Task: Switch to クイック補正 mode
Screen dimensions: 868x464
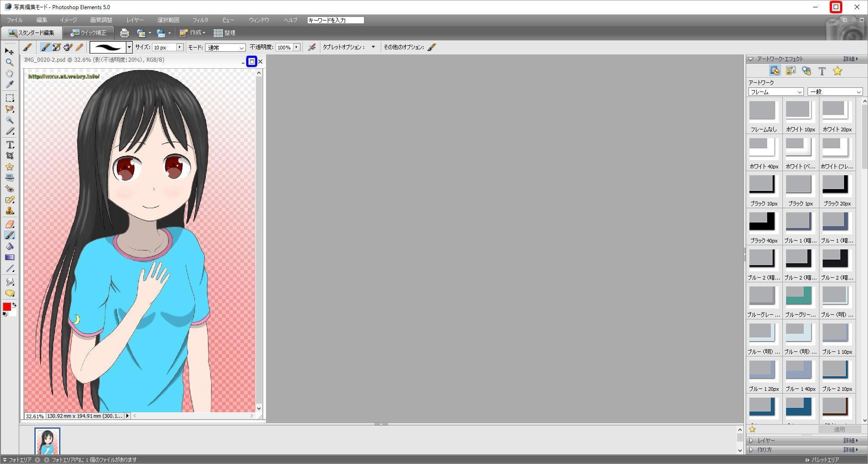Action: pyautogui.click(x=88, y=33)
